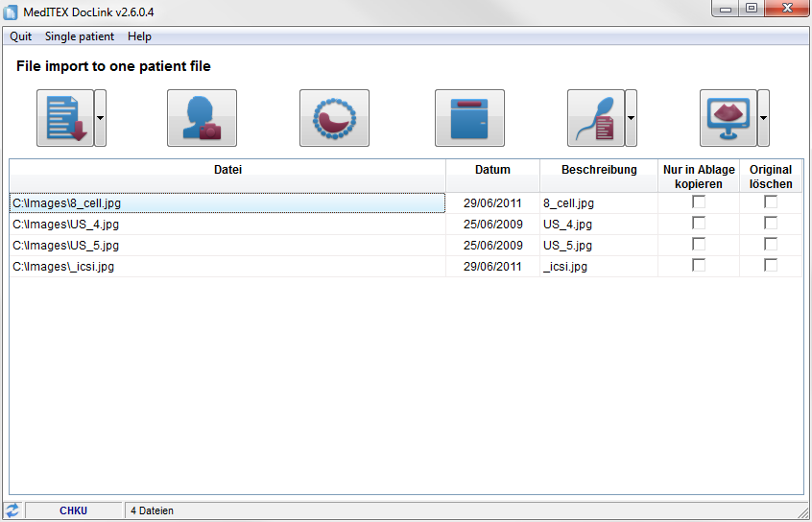Check Nur in Ablage kopieren for US_4.jpg
This screenshot has height=522, width=812.
click(x=699, y=224)
